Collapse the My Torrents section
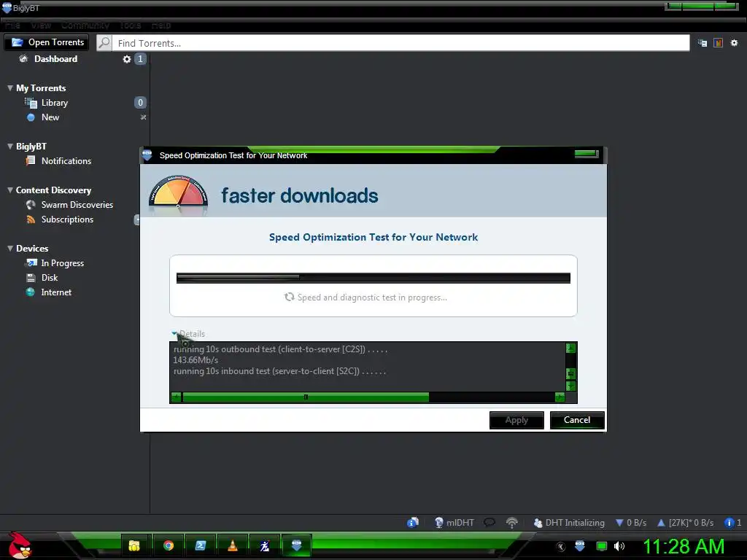 click(10, 88)
